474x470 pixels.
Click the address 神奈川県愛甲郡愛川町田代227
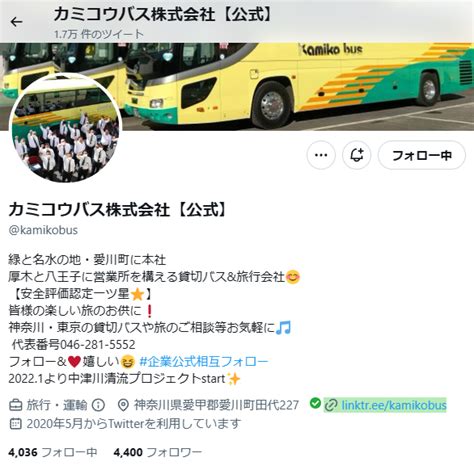tap(216, 405)
